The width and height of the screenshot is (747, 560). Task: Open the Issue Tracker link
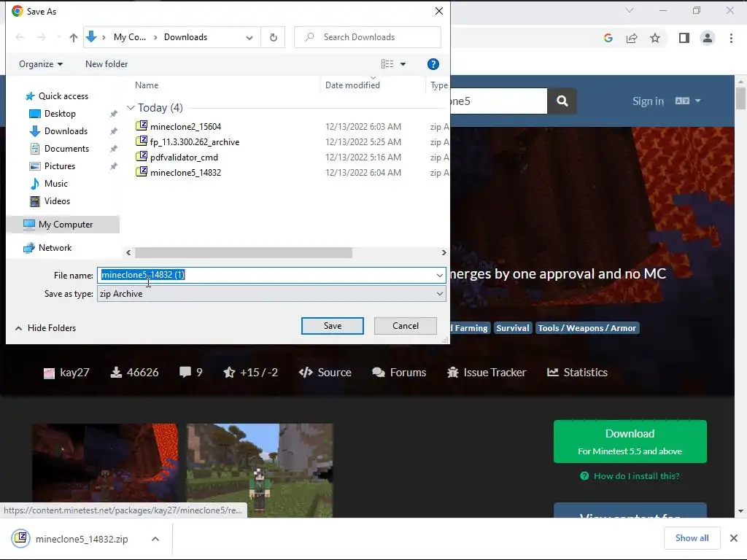point(487,373)
